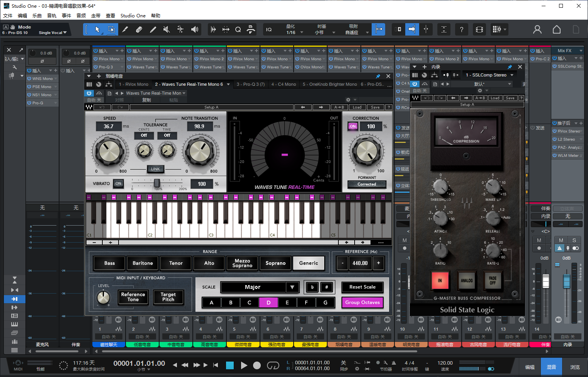Toggle loop playback in transport bar
This screenshot has height=377, width=588.
pos(273,365)
